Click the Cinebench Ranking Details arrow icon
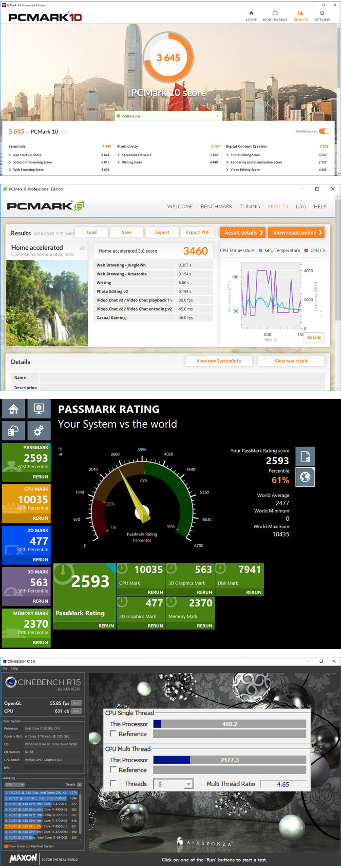Viewport: 341px width, 868px height. pyautogui.click(x=79, y=785)
